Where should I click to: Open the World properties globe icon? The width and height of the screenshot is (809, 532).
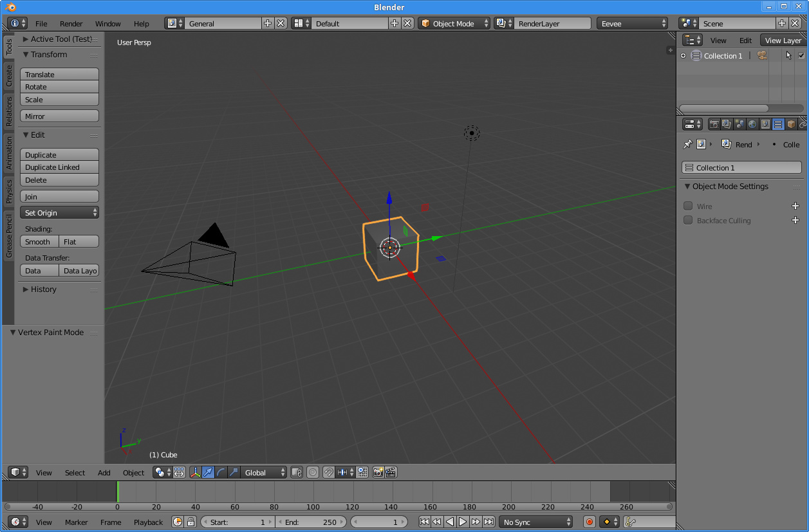click(x=752, y=124)
